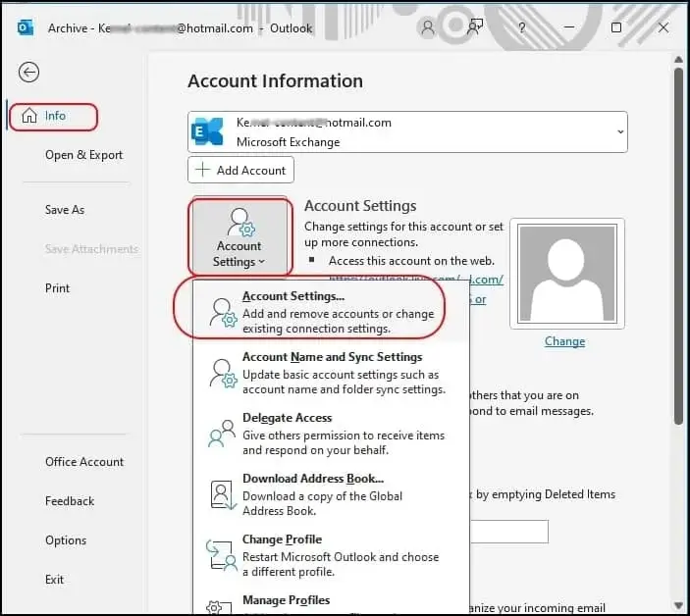Viewport: 690px width, 616px height.
Task: Click the Add Account button
Action: 240,170
